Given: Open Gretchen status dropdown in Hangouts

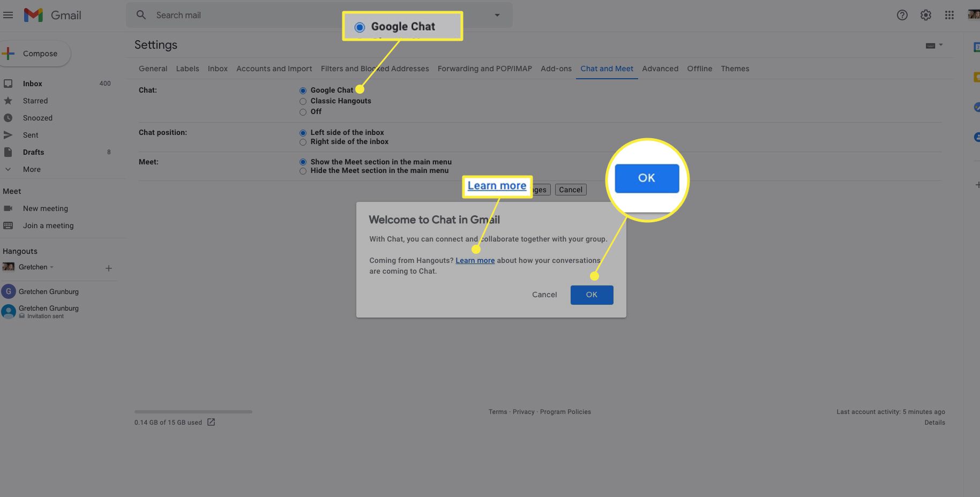Looking at the screenshot, I should (52, 267).
